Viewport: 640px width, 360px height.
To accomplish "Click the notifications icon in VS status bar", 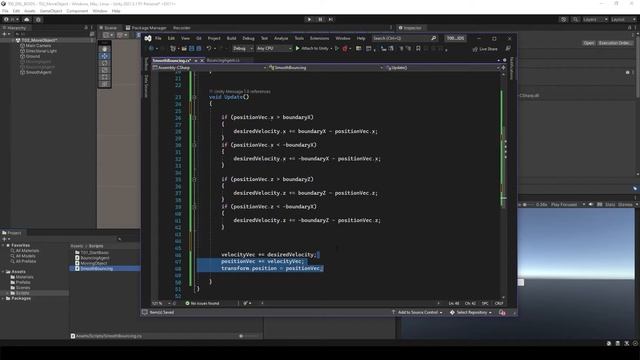I will tap(502, 313).
